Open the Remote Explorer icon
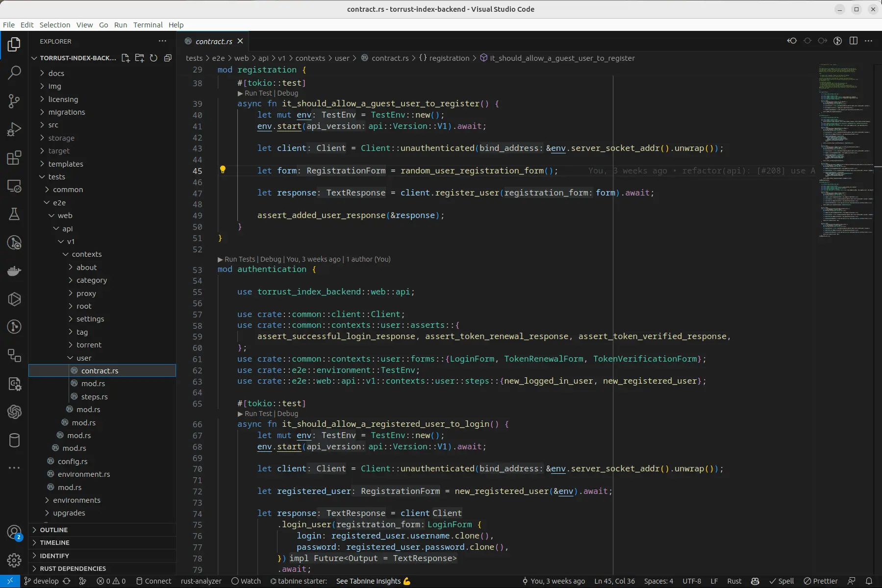 14,186
